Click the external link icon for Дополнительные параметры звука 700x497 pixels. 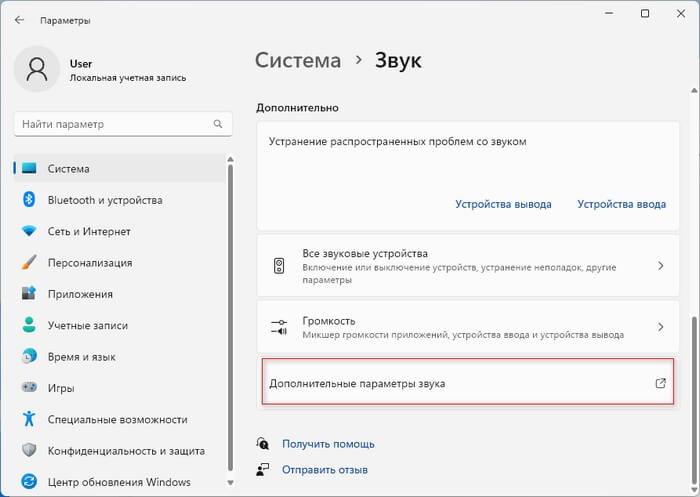[661, 383]
